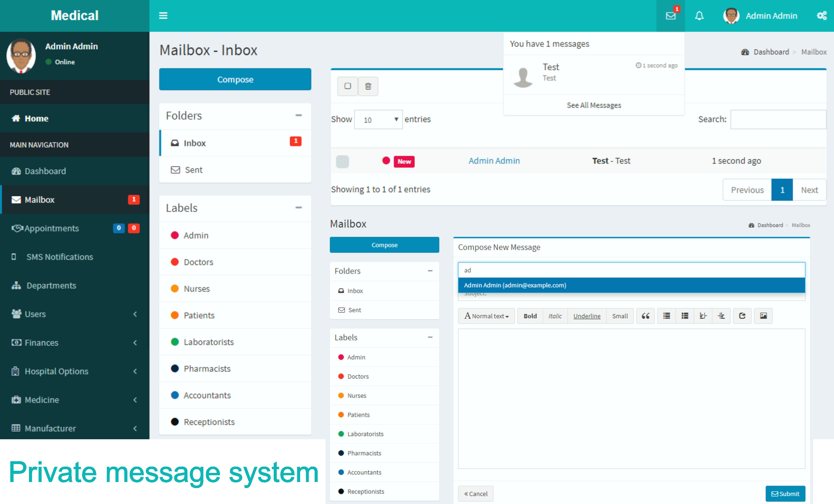834x504 pixels.
Task: Click the blockquote icon in editor toolbar
Action: tap(645, 316)
